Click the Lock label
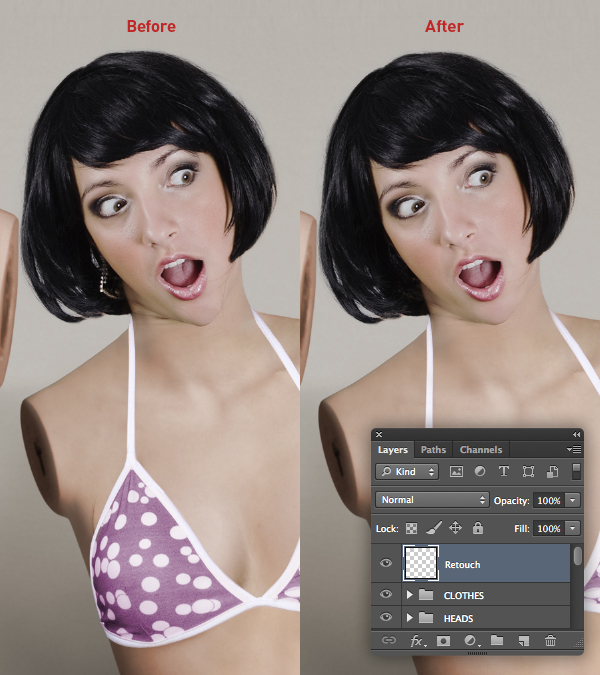This screenshot has width=600, height=675. point(387,528)
